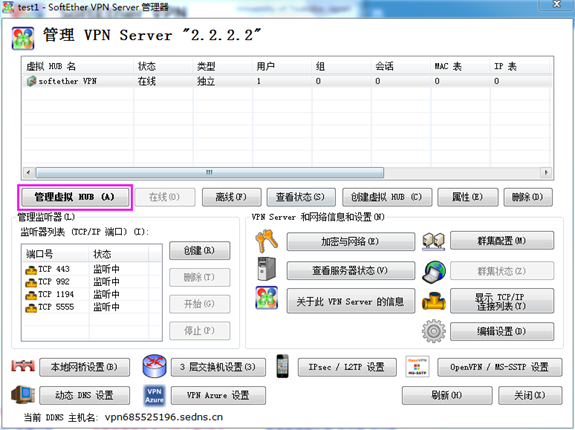575x430 pixels.
Task: Click the gear icon beside 编辑设置
Action: pyautogui.click(x=434, y=331)
